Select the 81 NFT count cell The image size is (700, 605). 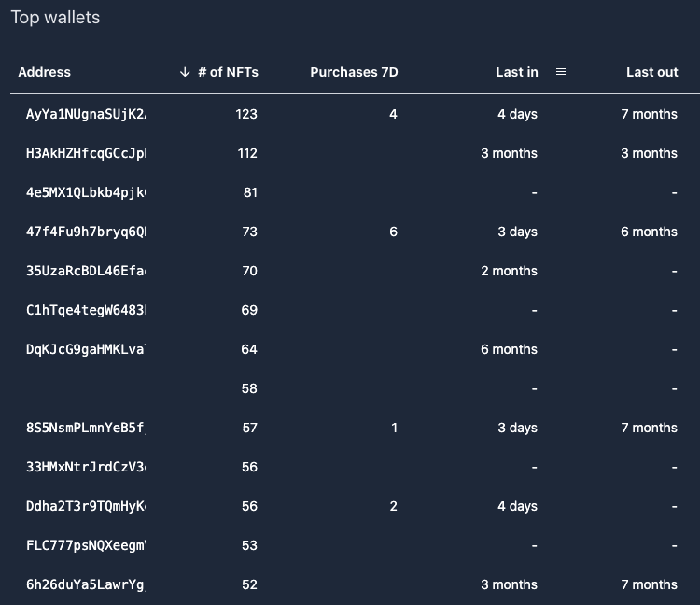coord(250,193)
